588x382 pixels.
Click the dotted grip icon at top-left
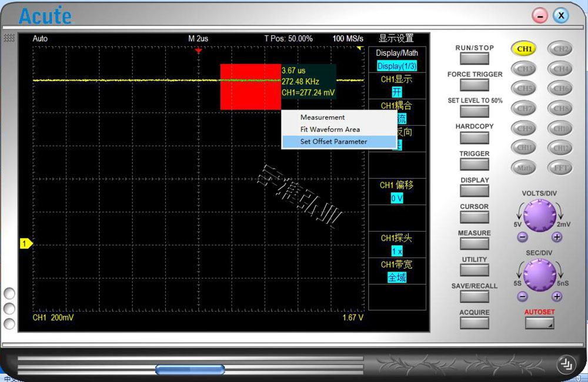[9, 38]
